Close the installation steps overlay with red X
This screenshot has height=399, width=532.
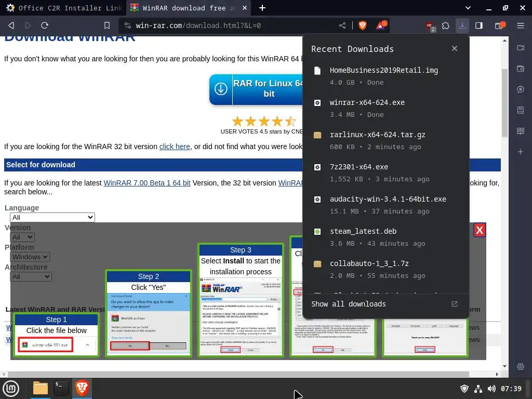tap(480, 230)
